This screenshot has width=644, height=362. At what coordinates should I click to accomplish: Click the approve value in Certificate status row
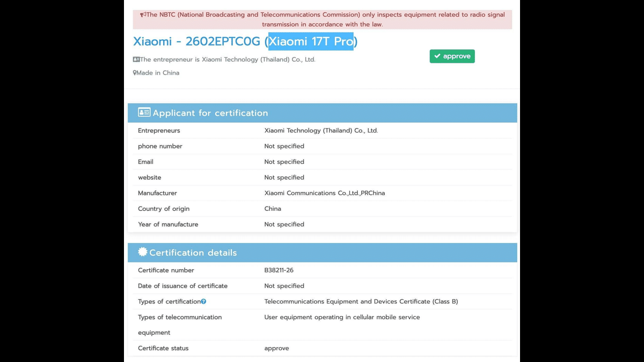276,348
